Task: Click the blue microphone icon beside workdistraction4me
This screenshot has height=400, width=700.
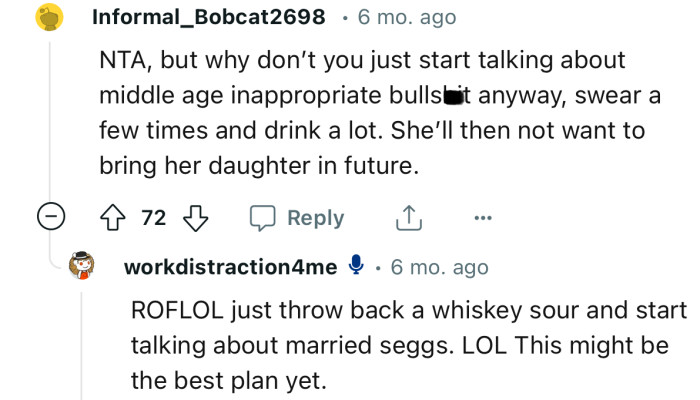Action: click(355, 266)
